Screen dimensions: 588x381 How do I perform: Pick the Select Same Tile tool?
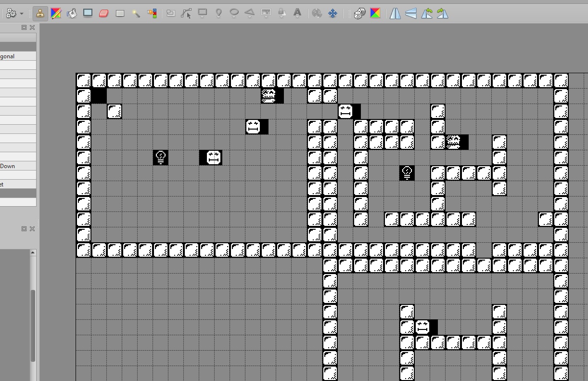tap(152, 13)
